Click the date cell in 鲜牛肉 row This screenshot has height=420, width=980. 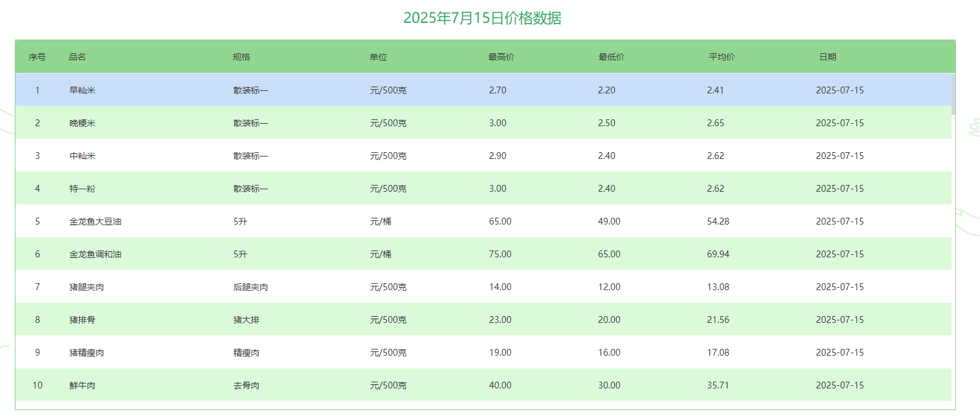pyautogui.click(x=839, y=385)
